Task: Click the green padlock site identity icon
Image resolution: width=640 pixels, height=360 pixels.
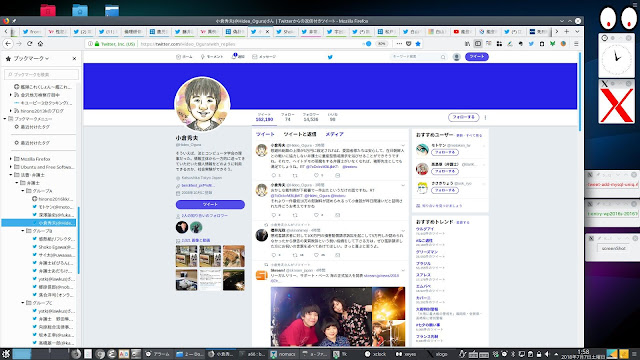Action: (97, 44)
